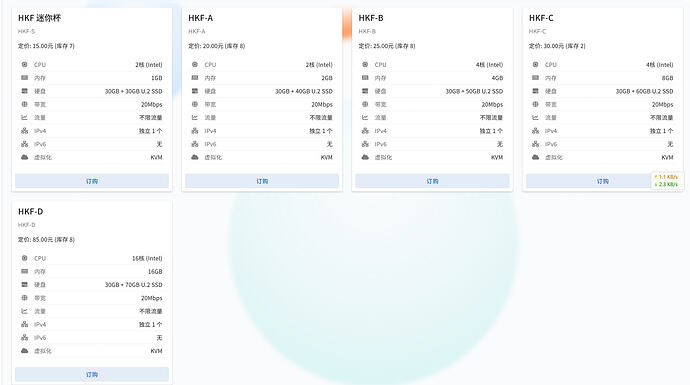Click the KVM value in HKF-D card

pos(156,351)
